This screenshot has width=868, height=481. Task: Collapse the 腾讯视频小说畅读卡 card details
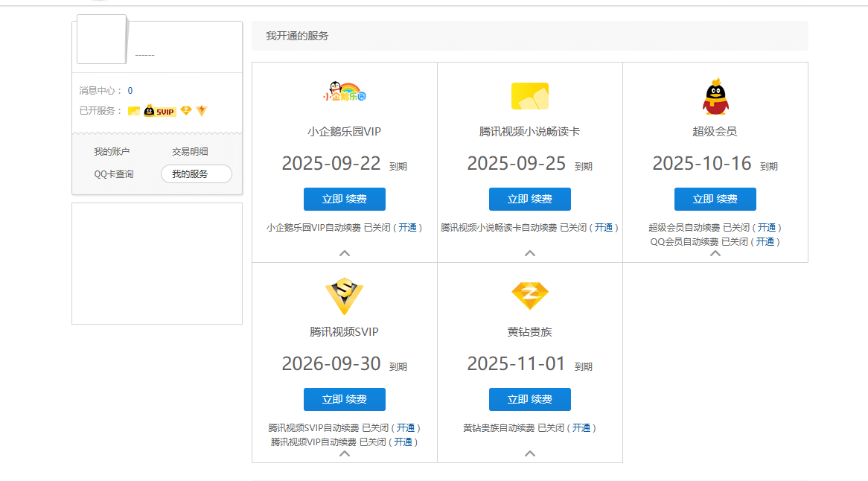pos(530,253)
